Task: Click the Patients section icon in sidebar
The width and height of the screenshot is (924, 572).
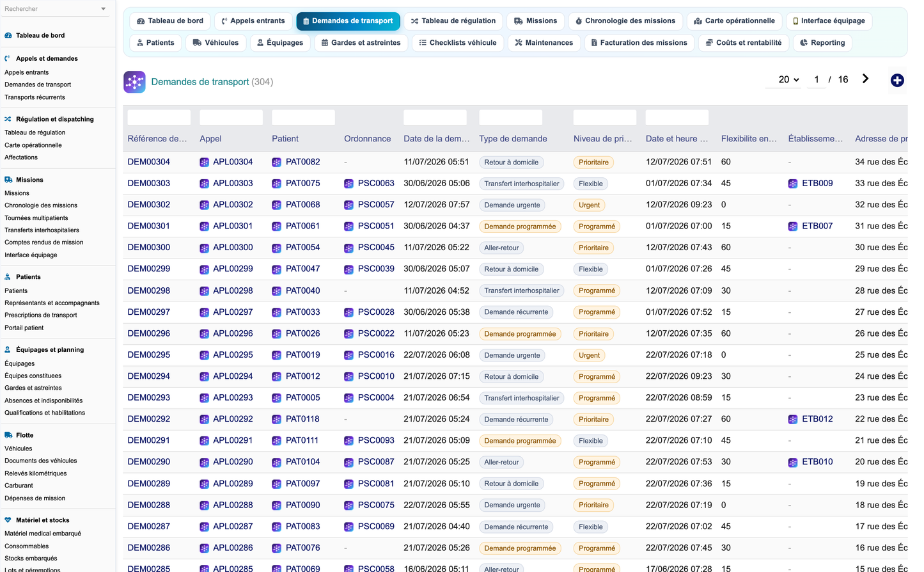Action: point(8,277)
